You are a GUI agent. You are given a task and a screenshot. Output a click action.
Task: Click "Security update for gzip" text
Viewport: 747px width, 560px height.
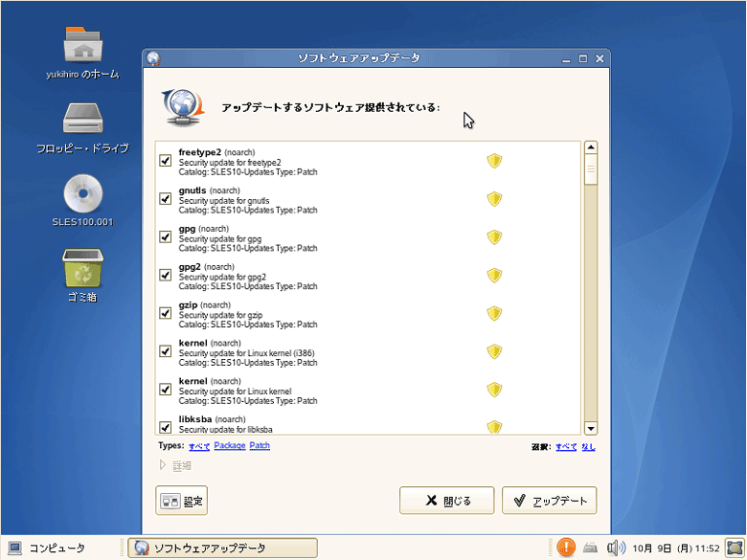click(220, 315)
